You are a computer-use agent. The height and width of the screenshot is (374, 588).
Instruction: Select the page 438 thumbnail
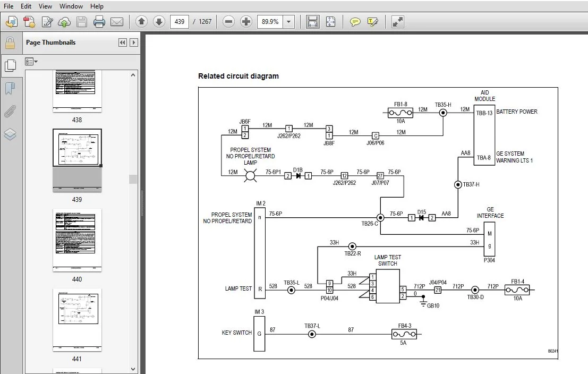point(77,91)
